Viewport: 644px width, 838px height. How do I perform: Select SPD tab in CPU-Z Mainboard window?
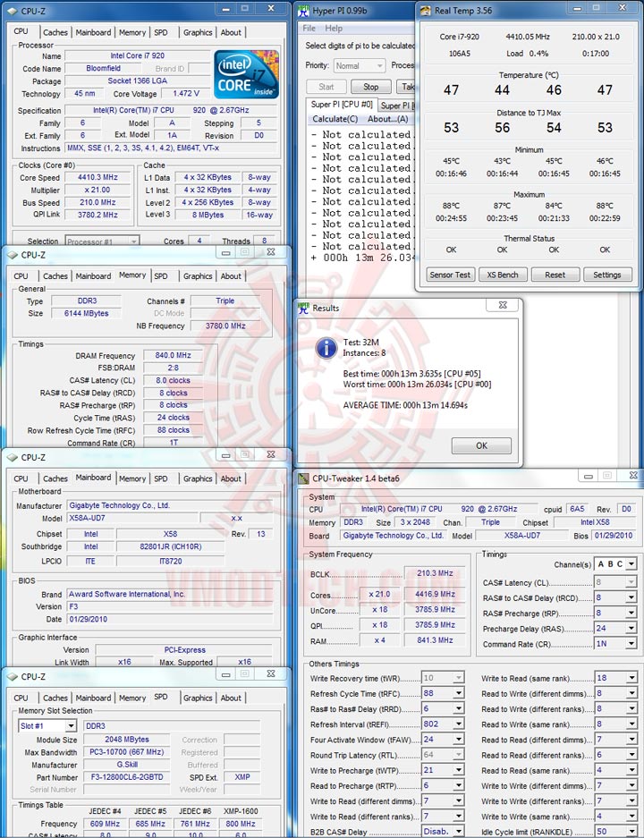[161, 478]
